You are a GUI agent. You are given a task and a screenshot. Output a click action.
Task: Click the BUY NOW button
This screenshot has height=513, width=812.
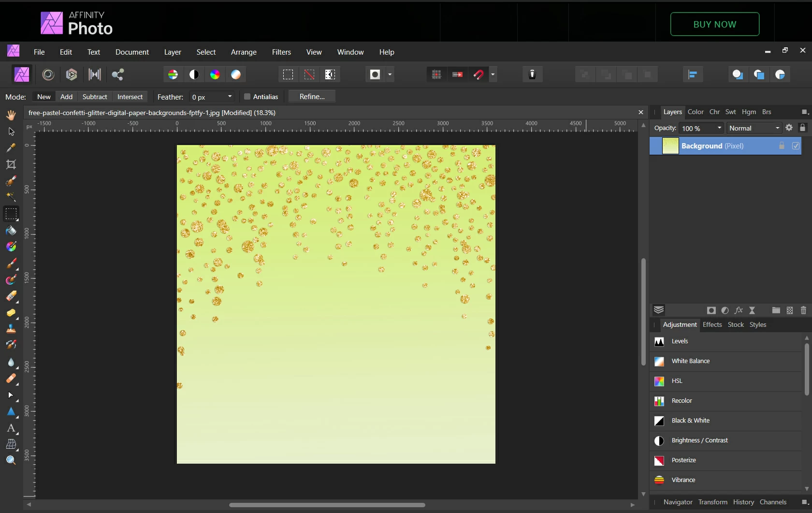pyautogui.click(x=715, y=24)
